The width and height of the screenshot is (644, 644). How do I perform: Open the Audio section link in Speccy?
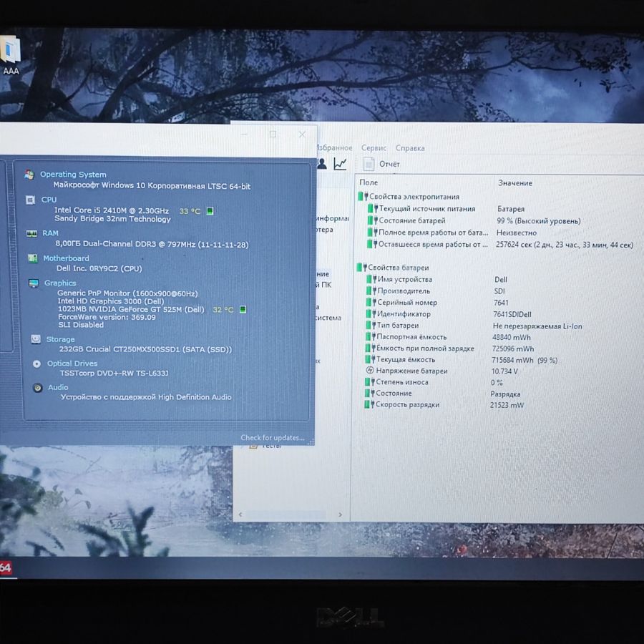[58, 387]
